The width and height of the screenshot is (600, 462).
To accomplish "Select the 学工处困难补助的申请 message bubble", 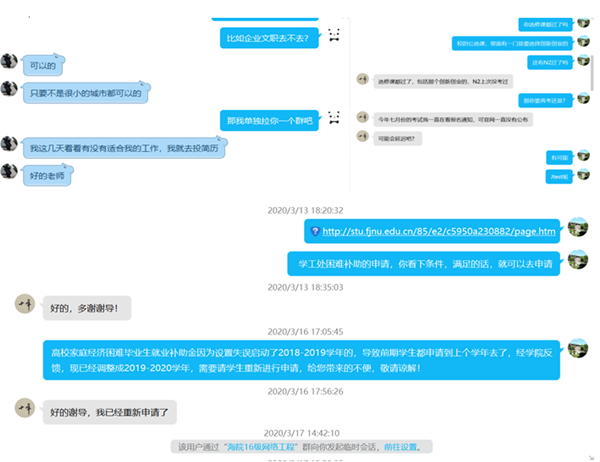I will (x=424, y=264).
